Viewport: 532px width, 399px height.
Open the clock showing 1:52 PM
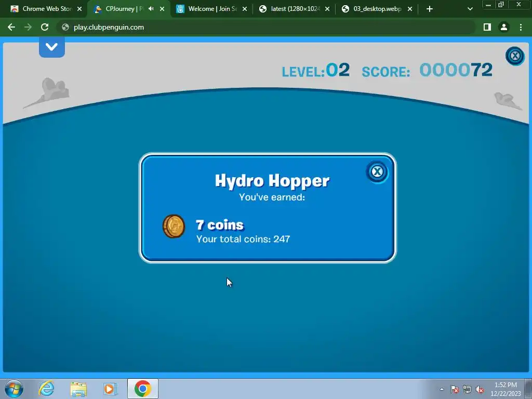coord(506,389)
